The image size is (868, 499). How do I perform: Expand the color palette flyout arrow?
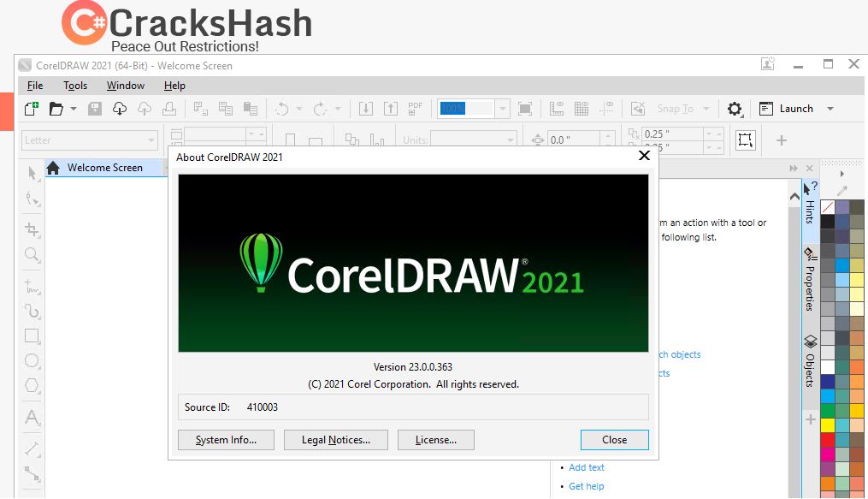842,174
